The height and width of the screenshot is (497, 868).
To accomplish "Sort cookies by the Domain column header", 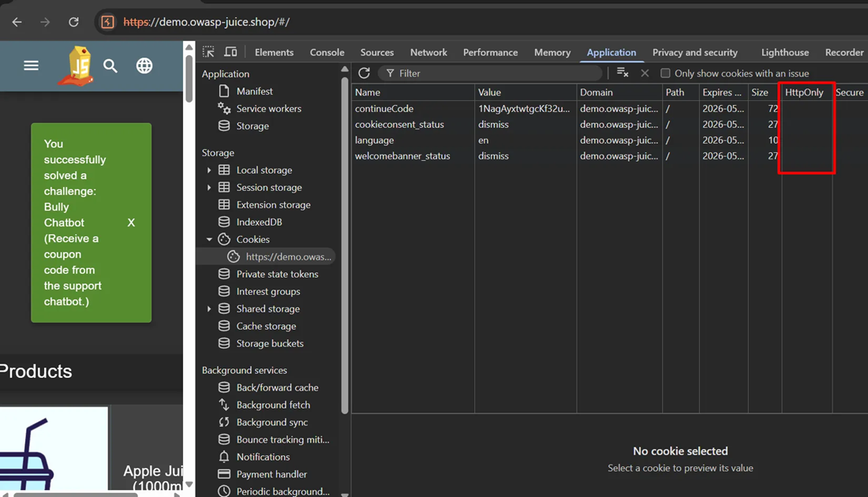I will pyautogui.click(x=619, y=92).
